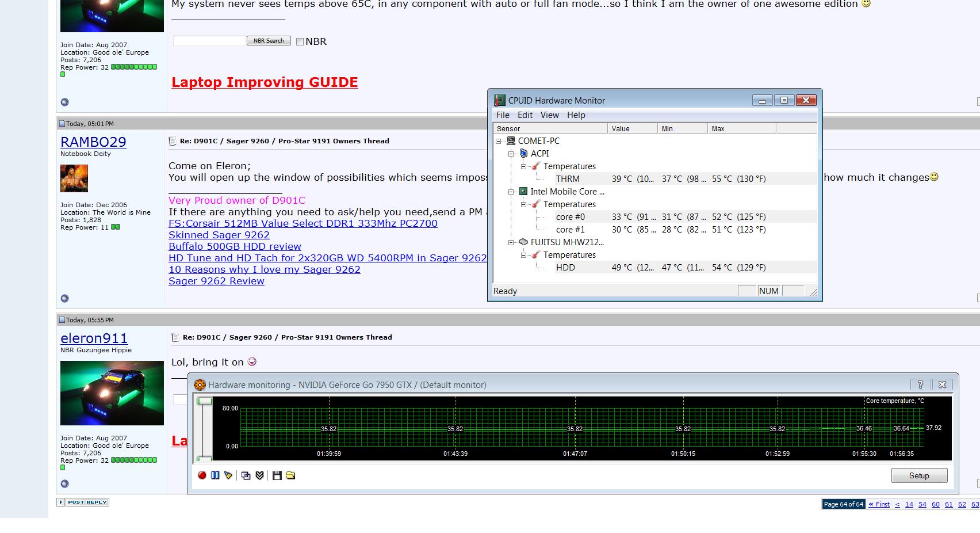Click the Hardware monitoring gear title icon
980x533 pixels.
tap(200, 384)
